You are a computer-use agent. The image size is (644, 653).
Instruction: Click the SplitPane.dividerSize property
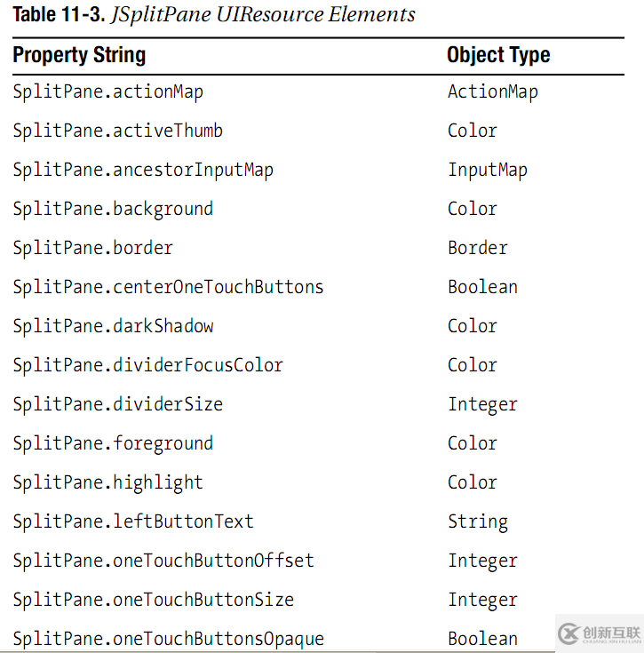(118, 404)
